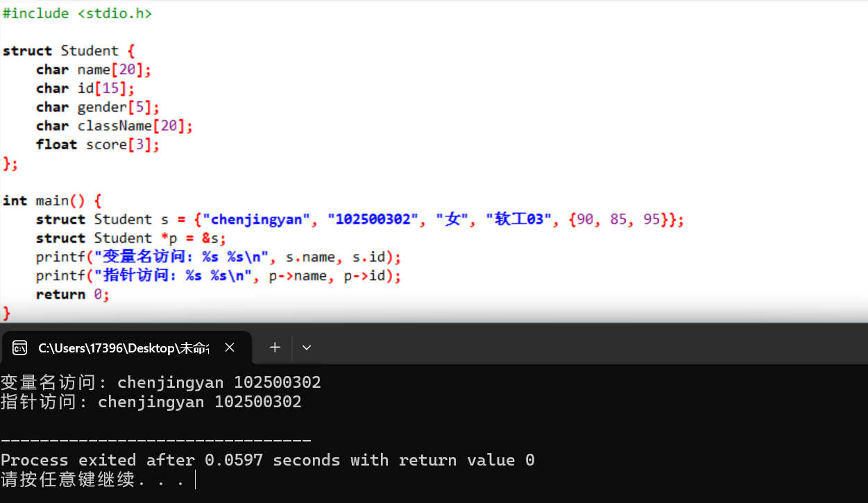
Task: Click the 'int main() {' line
Action: point(52,201)
